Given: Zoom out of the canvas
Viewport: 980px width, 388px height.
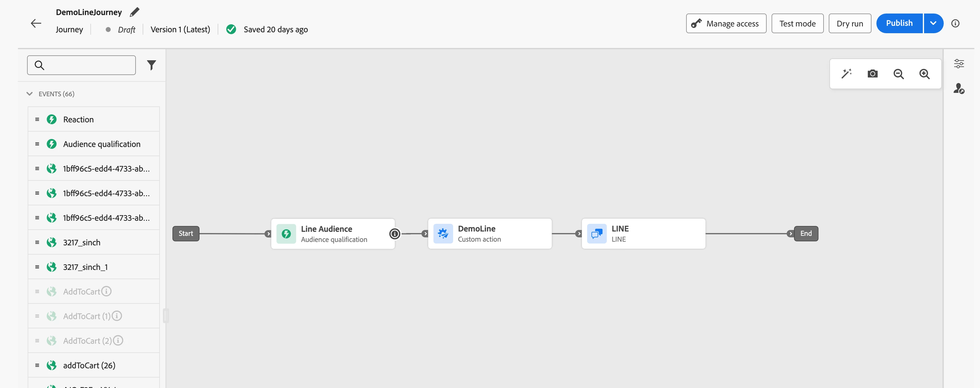Looking at the screenshot, I should tap(898, 74).
